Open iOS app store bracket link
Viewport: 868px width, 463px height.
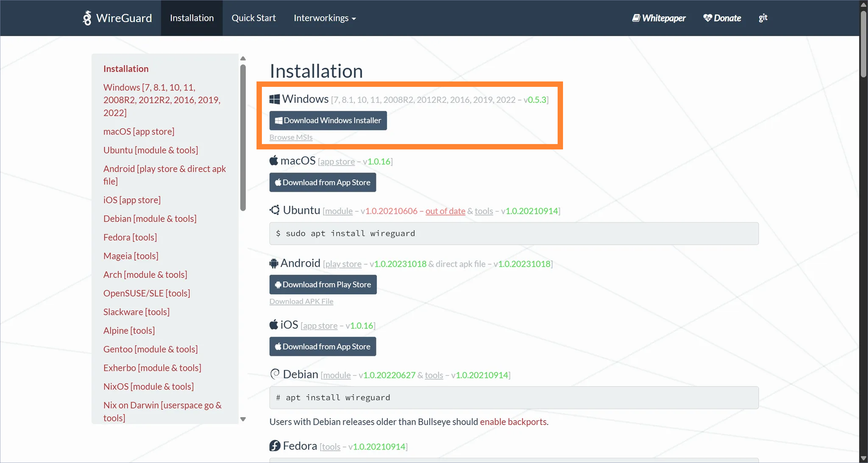pyautogui.click(x=320, y=326)
